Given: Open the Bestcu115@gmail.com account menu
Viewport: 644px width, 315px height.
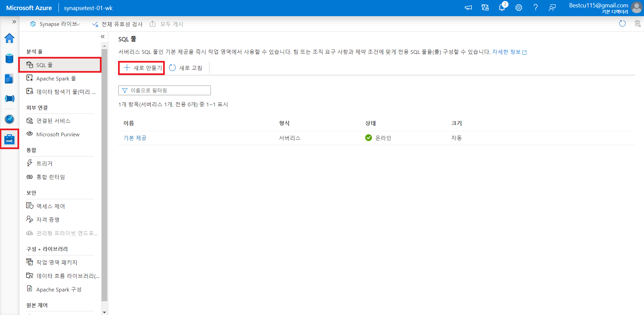Looking at the screenshot, I should click(x=605, y=8).
